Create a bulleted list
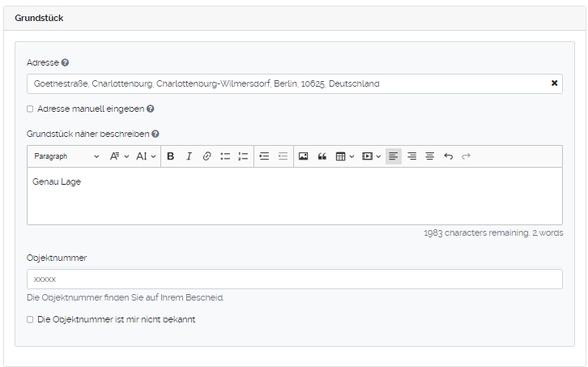Viewport: 588px width, 367px height. (x=225, y=156)
